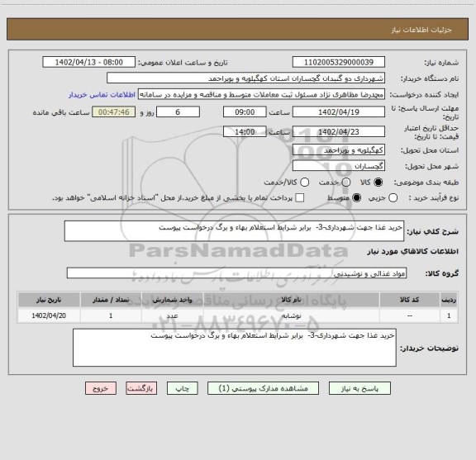
Task: Click the price validity time 14:00
Action: (245, 131)
